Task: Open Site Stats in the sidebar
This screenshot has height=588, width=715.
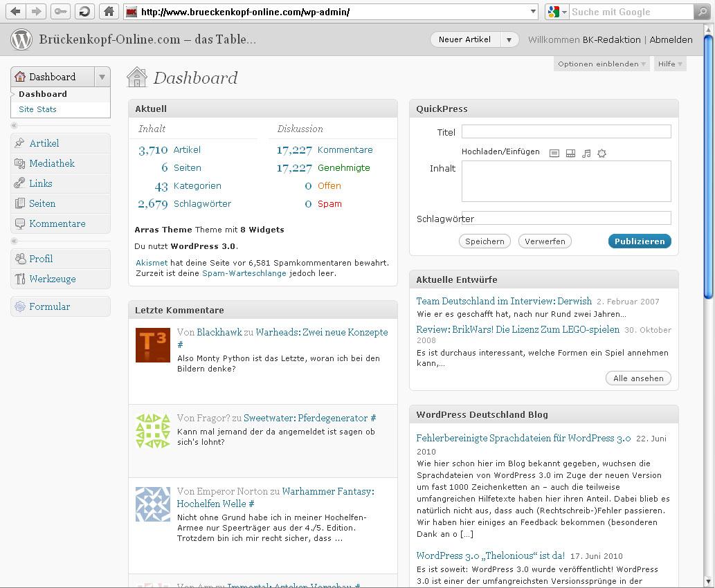Action: tap(37, 109)
